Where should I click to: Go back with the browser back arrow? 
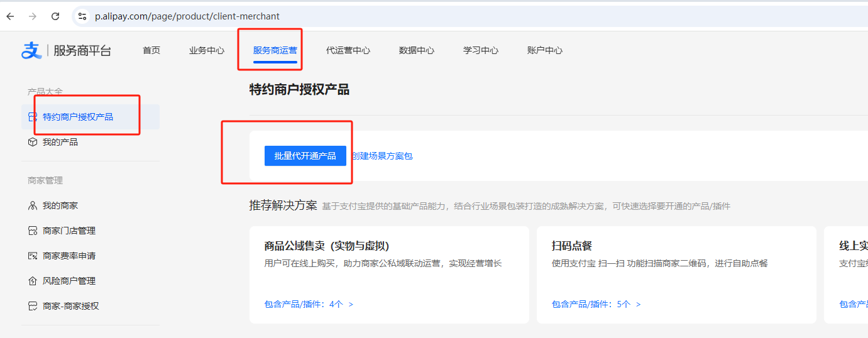[x=10, y=16]
